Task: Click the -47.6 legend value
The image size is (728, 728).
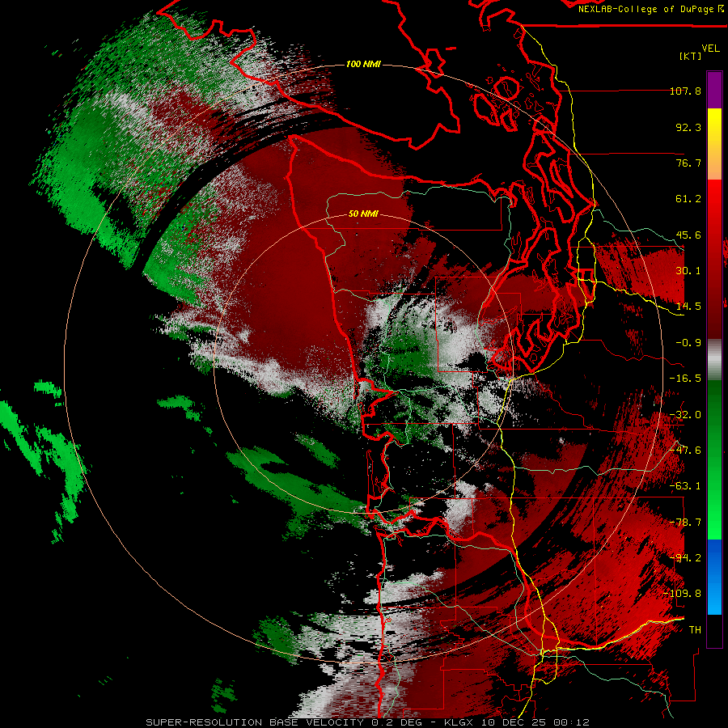Action: coord(685,451)
